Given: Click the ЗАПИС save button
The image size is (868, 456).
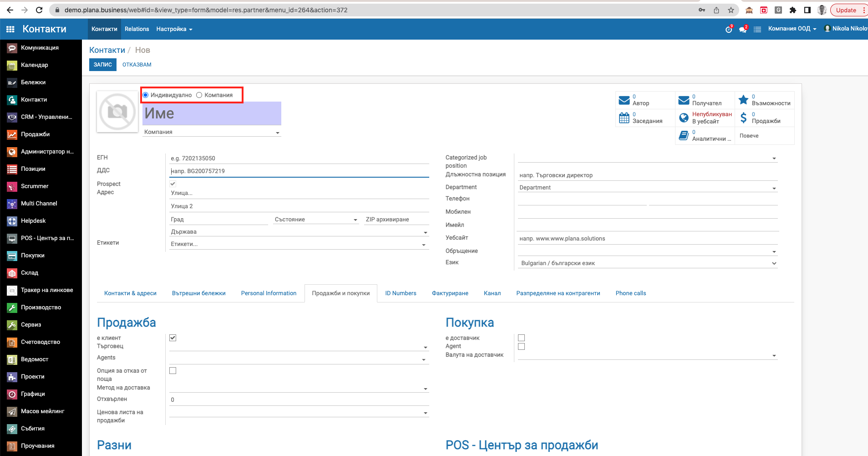Looking at the screenshot, I should 103,65.
